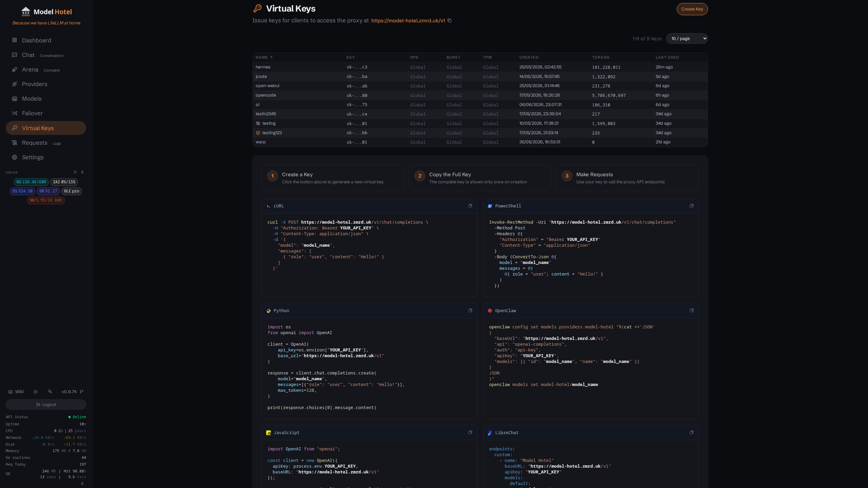This screenshot has width=868, height=488.
Task: Open the Failover page
Action: point(46,113)
